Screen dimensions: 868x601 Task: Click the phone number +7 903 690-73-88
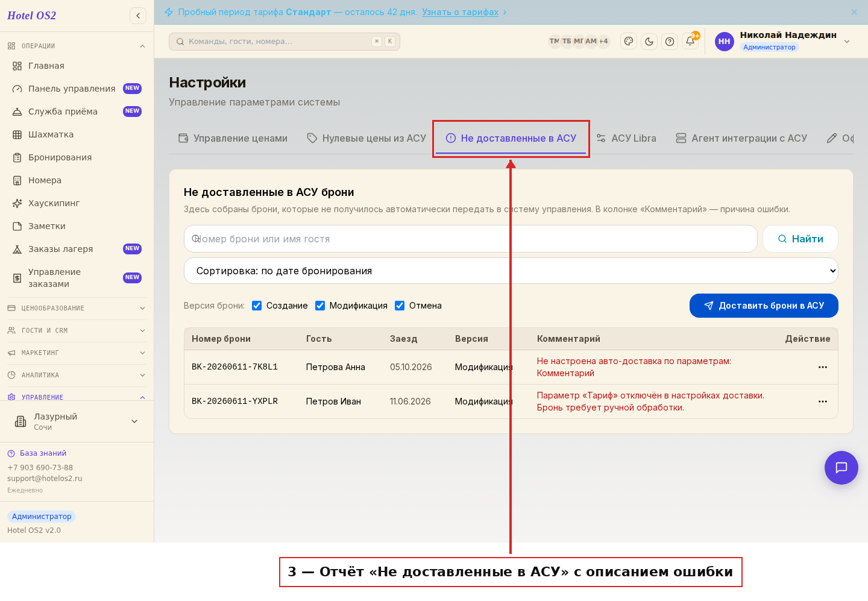point(40,468)
